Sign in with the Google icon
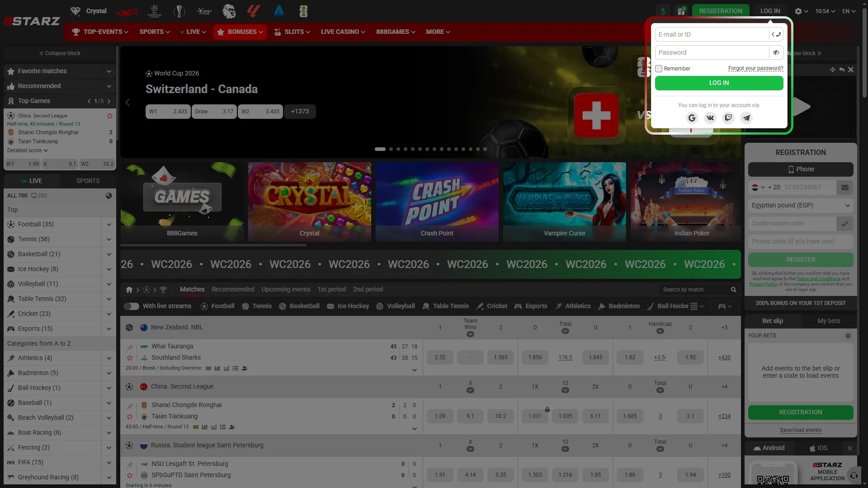868x488 pixels. pyautogui.click(x=692, y=118)
